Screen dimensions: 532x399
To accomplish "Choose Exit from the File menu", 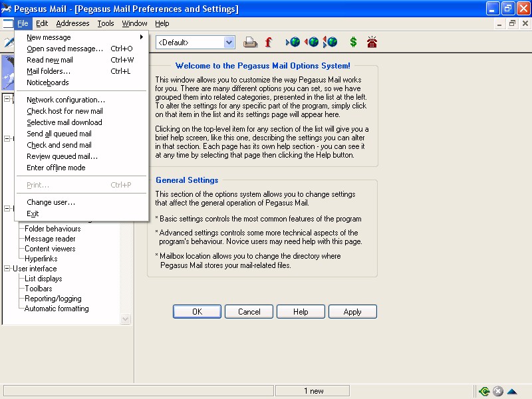I will pyautogui.click(x=81, y=213).
